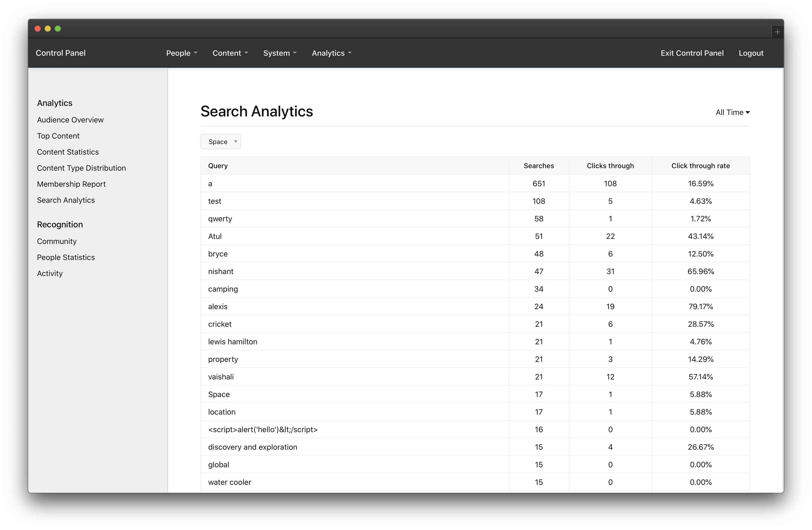This screenshot has width=812, height=530.
Task: Open new tab with plus icon
Action: [777, 32]
